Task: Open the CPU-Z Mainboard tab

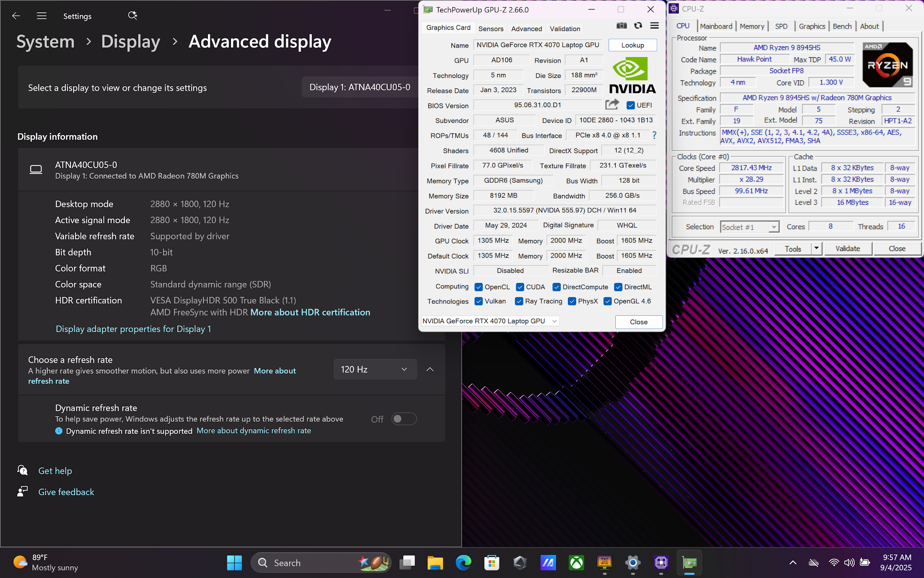Action: point(716,26)
